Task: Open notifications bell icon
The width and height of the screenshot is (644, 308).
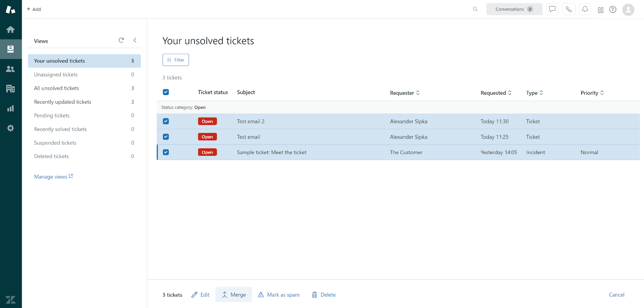Action: click(585, 9)
